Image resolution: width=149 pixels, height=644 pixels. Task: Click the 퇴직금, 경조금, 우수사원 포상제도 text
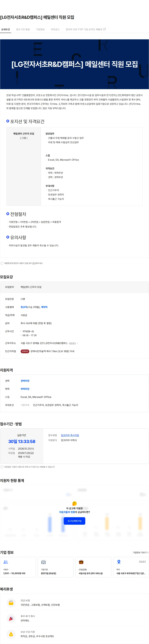pos(37,636)
